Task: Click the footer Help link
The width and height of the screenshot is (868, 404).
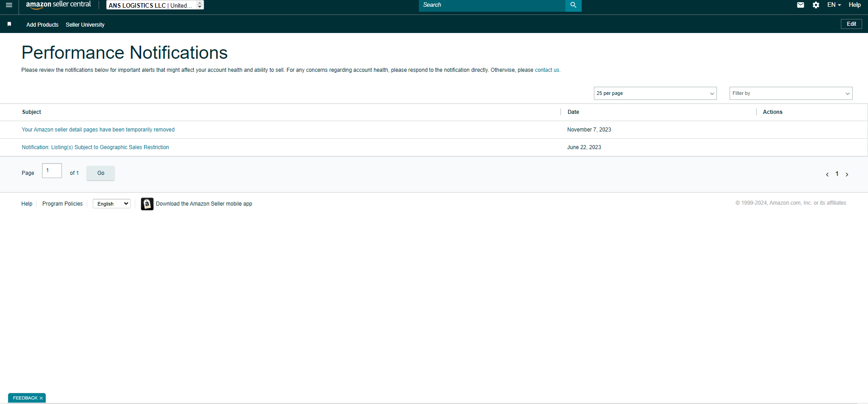Action: [27, 204]
